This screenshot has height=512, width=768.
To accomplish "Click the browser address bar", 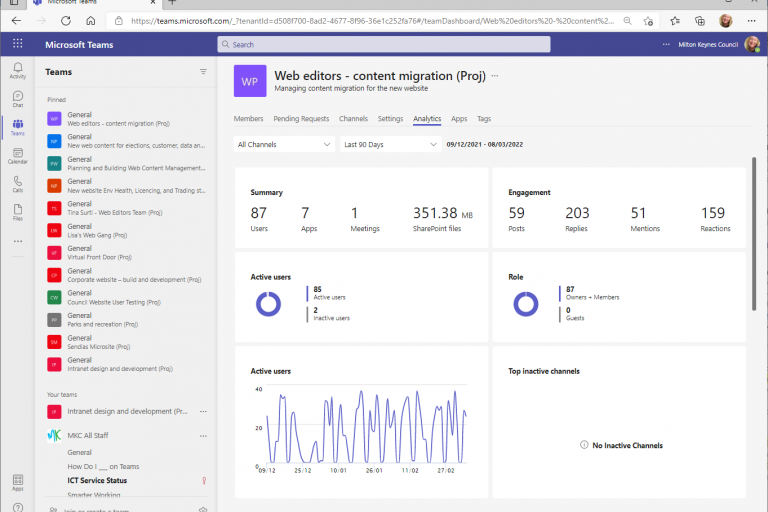I will point(372,21).
